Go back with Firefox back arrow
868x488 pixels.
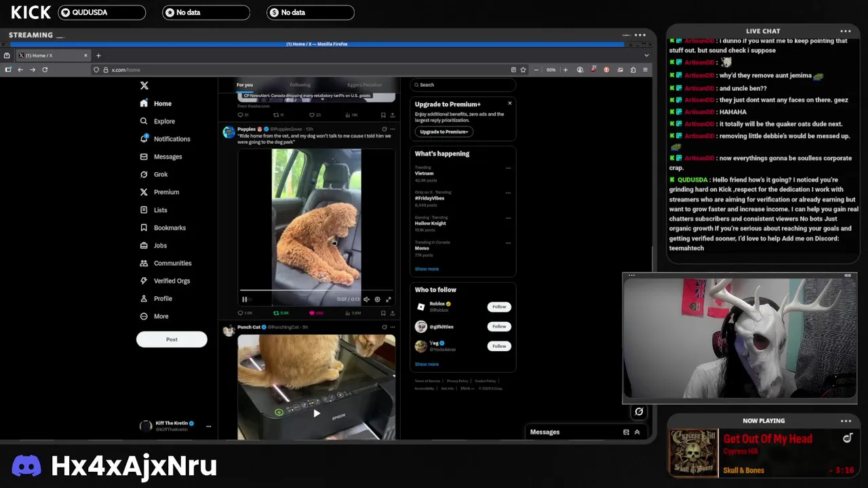(20, 70)
